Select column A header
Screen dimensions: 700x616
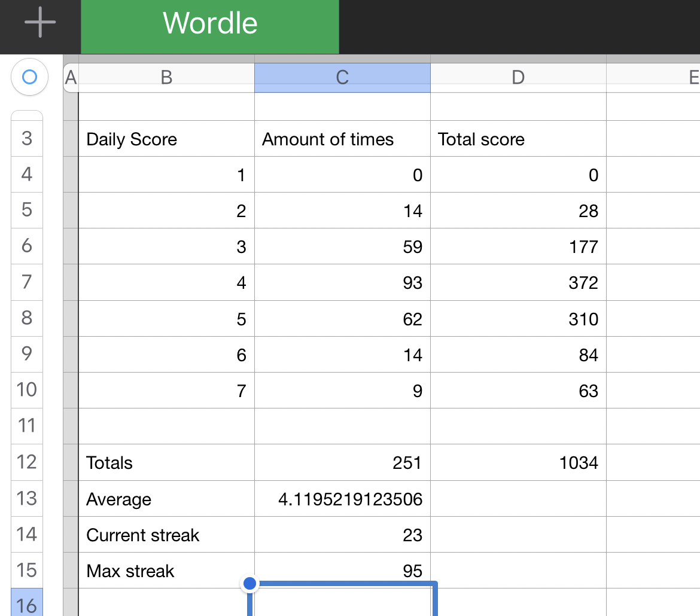(x=71, y=78)
